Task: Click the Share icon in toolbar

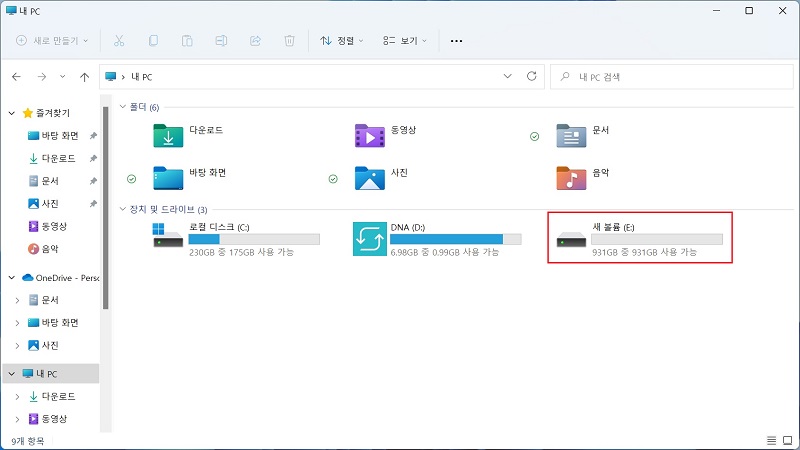Action: (255, 41)
